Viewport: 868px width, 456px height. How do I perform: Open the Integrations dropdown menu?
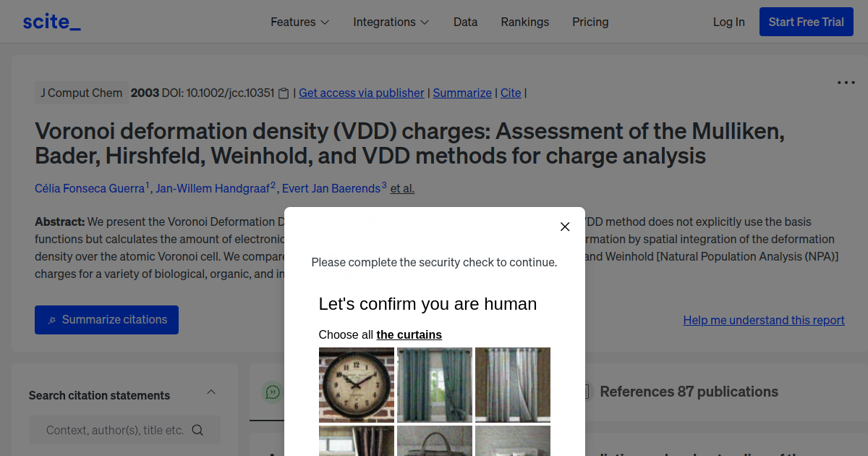[x=391, y=22]
